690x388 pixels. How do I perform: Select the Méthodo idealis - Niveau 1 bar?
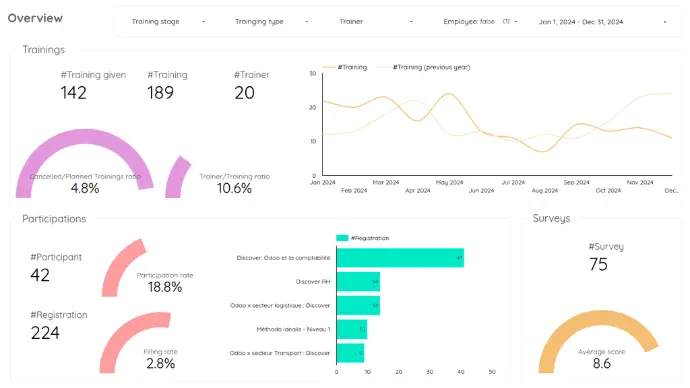pos(352,329)
